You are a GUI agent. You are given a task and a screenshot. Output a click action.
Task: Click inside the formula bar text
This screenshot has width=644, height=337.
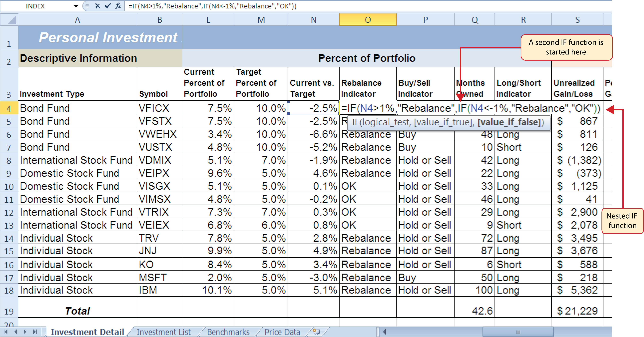click(x=212, y=6)
